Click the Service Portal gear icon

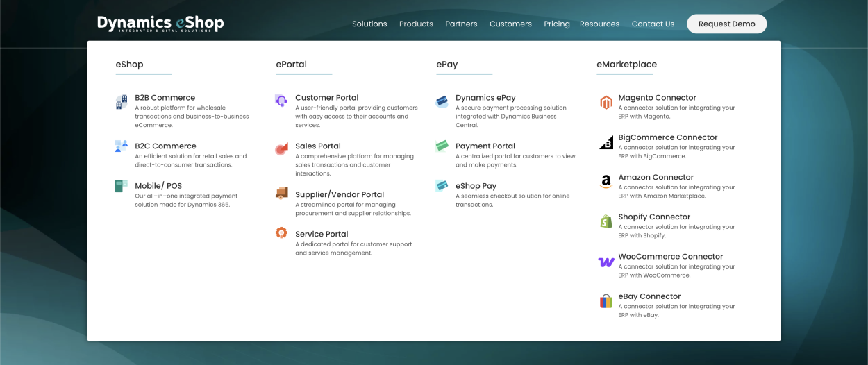[281, 233]
